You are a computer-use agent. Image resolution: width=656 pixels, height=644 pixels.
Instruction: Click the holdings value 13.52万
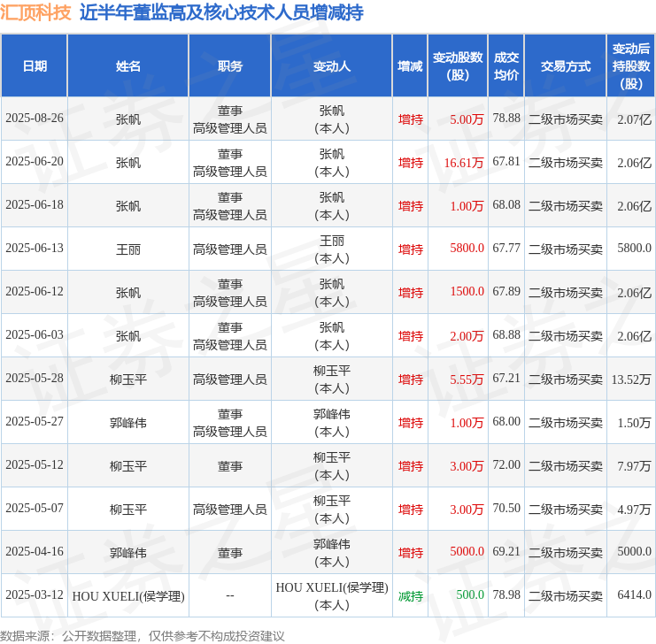coord(631,379)
